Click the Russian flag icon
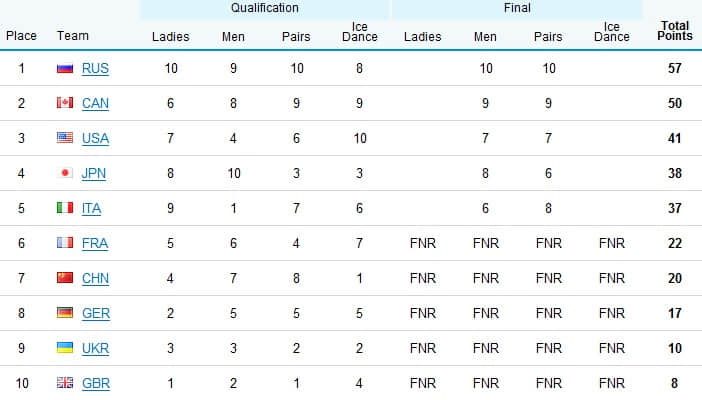 pos(65,69)
